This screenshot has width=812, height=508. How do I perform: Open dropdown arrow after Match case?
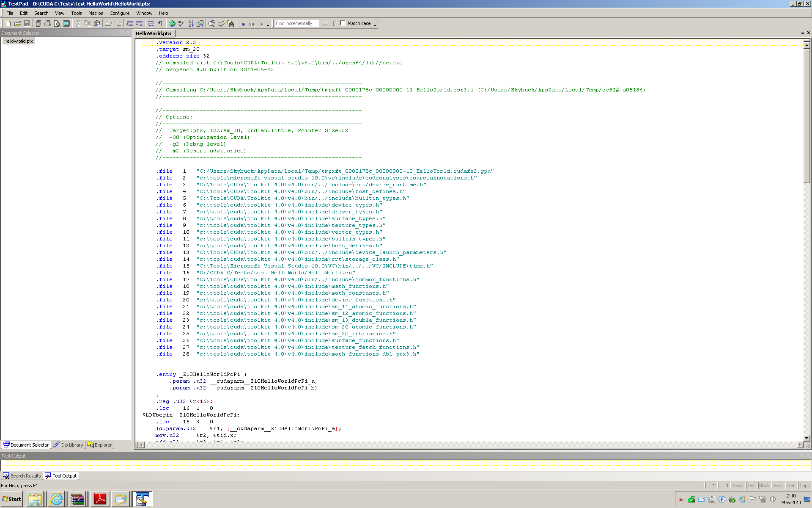pyautogui.click(x=375, y=25)
